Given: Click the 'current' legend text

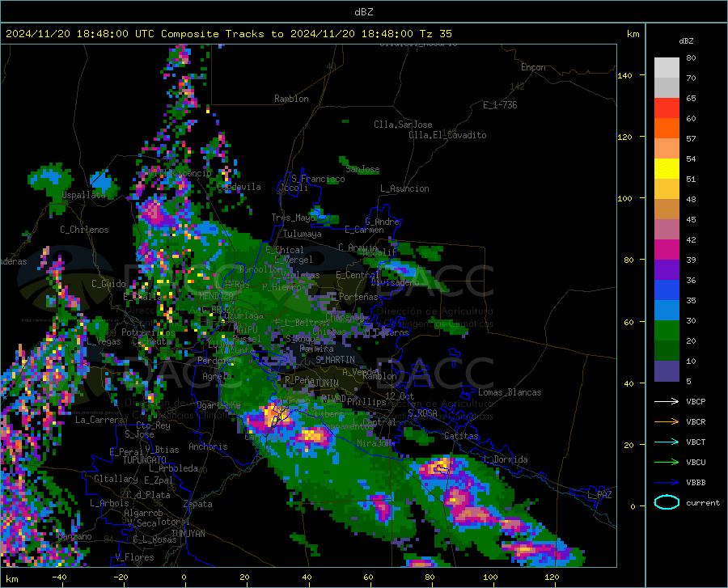Looking at the screenshot, I should (x=703, y=502).
